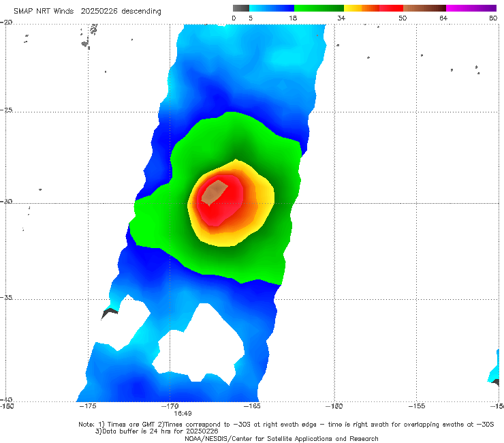Click the title 'SMAP NRT Winds'
Screen dimensions: 504x443
coord(44,11)
